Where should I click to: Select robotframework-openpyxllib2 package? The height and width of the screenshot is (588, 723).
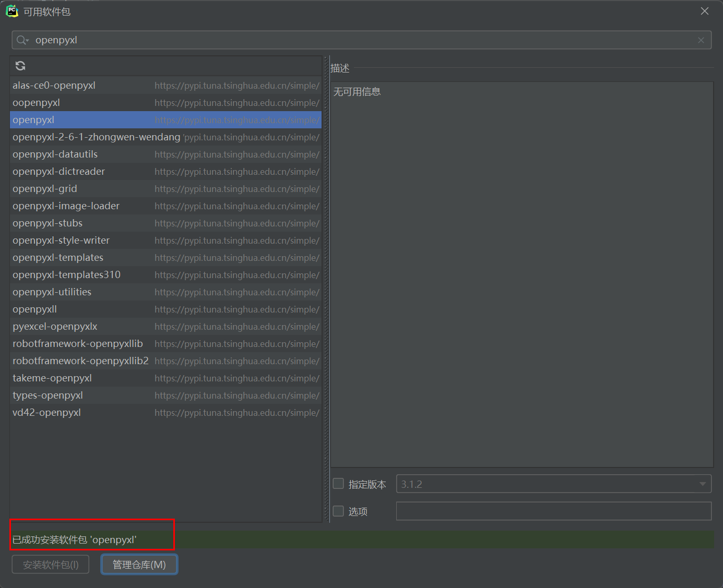coord(80,361)
